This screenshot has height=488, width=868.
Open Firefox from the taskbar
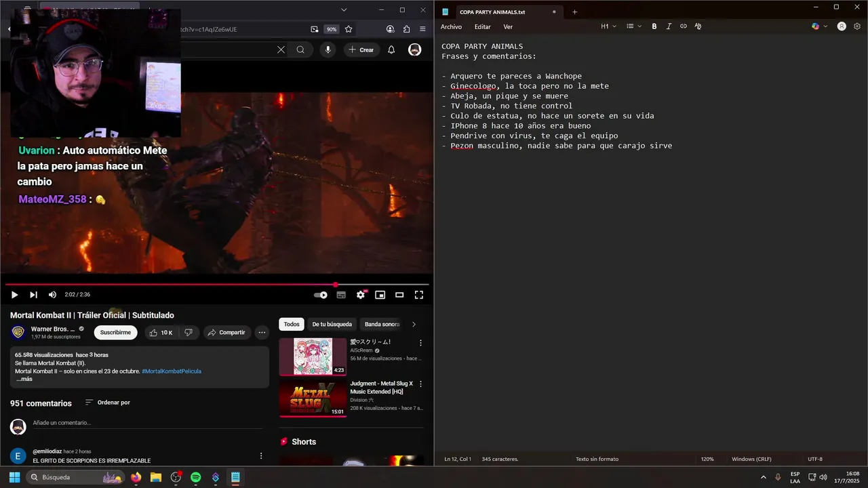[136, 477]
